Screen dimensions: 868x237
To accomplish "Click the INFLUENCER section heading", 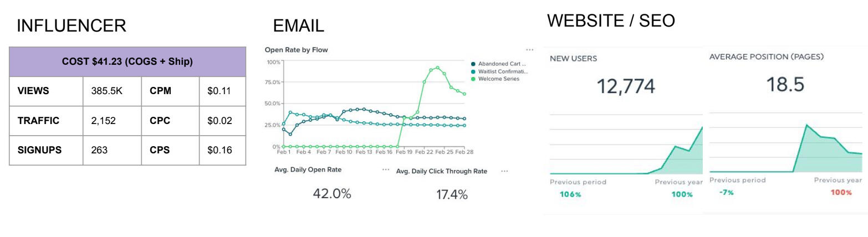I will (x=72, y=25).
